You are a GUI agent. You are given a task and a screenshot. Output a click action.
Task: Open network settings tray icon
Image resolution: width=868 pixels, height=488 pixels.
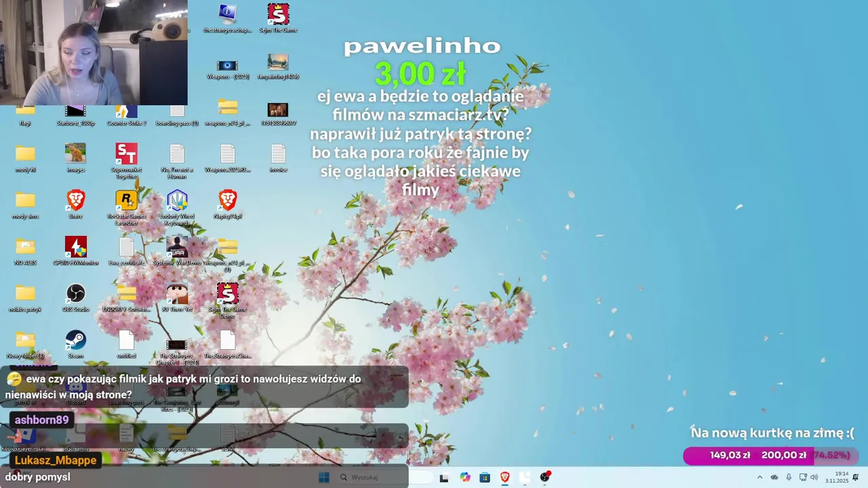point(803,477)
